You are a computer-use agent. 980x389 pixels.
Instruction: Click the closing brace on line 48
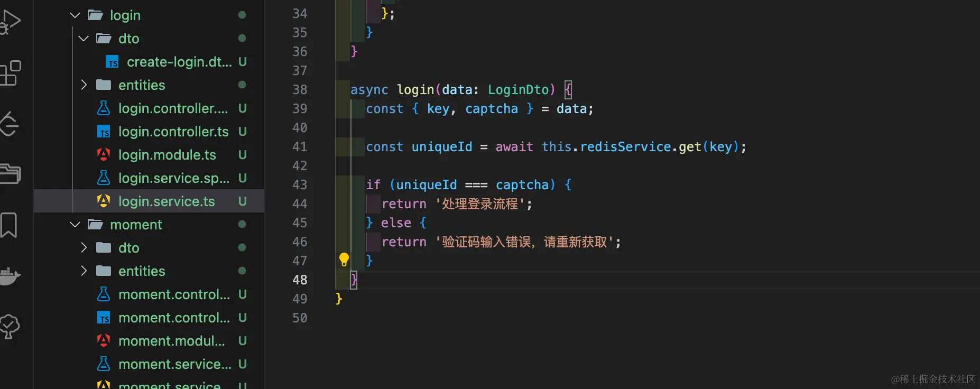(354, 280)
